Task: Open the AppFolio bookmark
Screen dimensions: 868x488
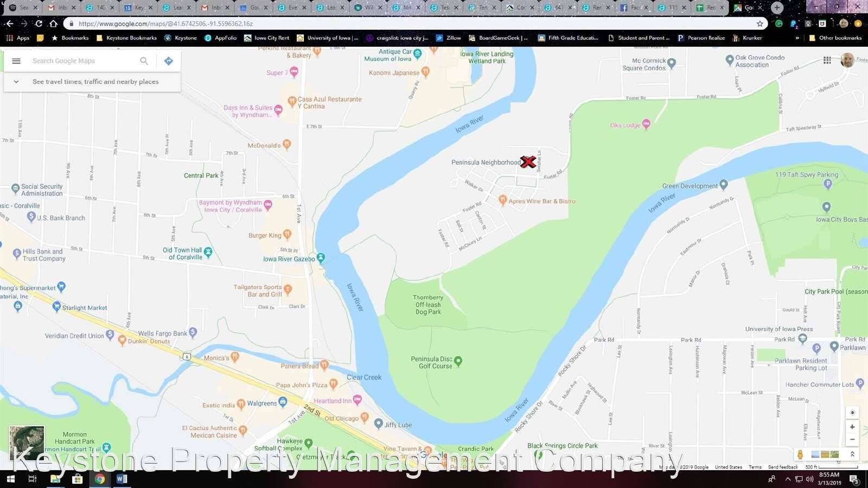Action: [x=220, y=38]
